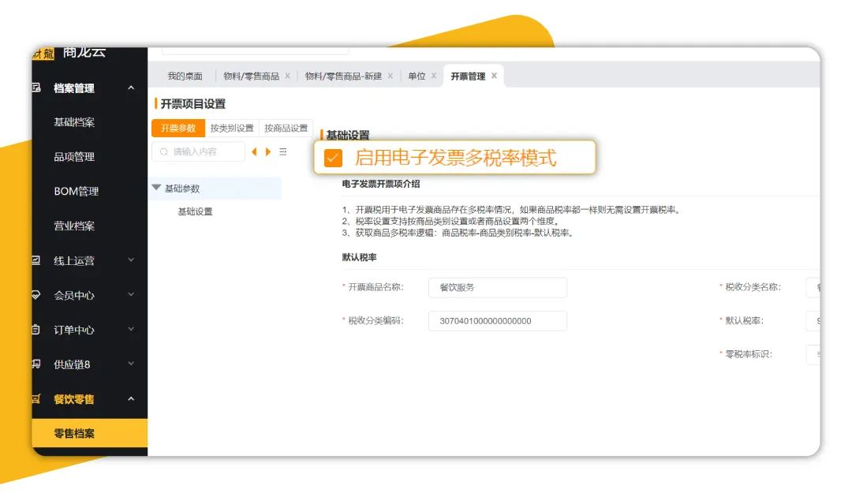Screen dimensions: 852x504
Task: Switch to 物料/零售商品-新建 tab
Action: click(x=343, y=76)
